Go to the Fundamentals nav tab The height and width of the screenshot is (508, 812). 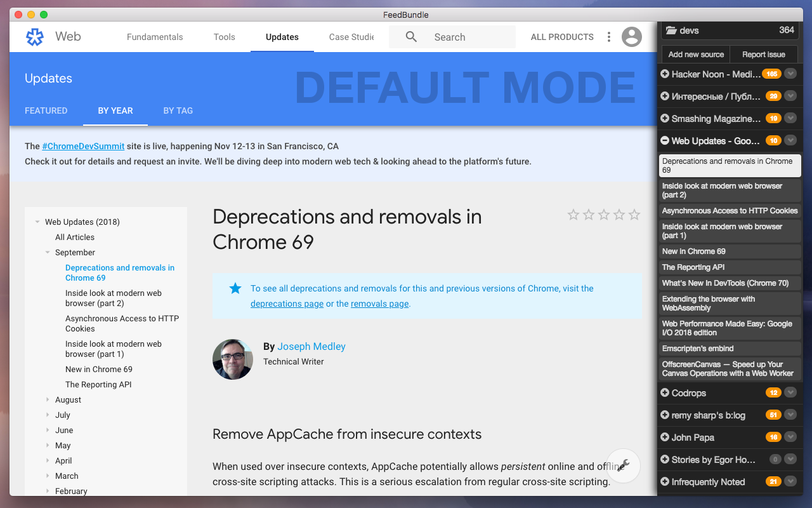[x=155, y=37]
